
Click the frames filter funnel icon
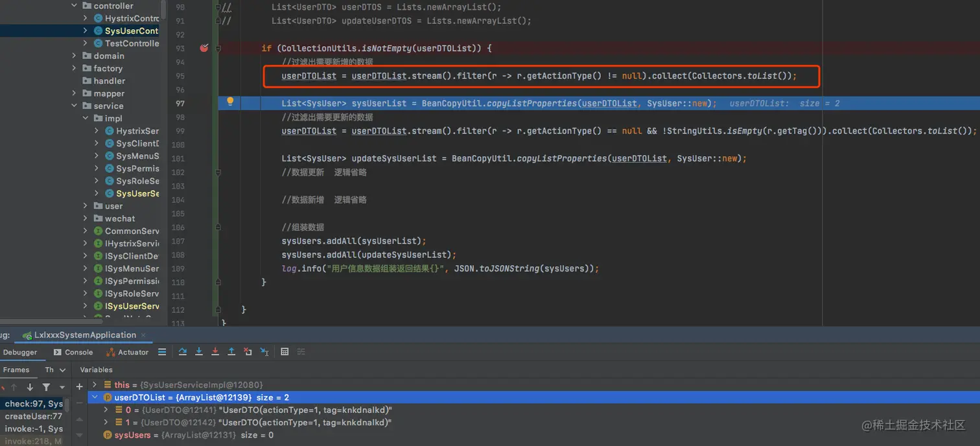[x=46, y=387]
